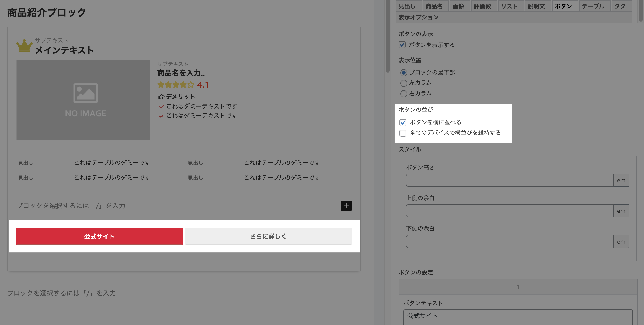Click the 商品紹介ブロック title

click(x=47, y=13)
